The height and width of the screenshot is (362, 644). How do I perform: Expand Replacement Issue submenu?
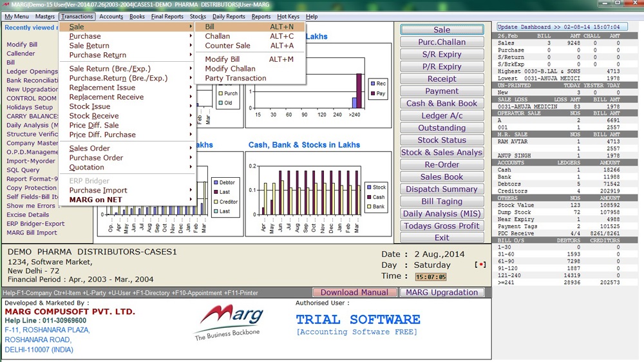tap(127, 88)
